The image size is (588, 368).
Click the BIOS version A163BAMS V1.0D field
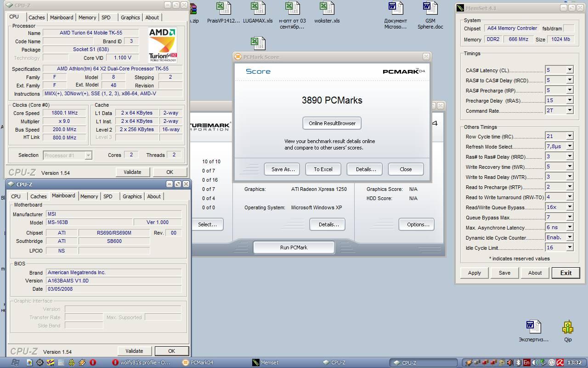pyautogui.click(x=114, y=281)
